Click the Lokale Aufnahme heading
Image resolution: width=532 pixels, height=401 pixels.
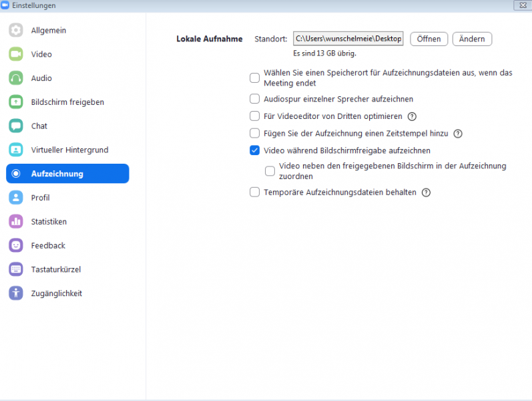[210, 39]
